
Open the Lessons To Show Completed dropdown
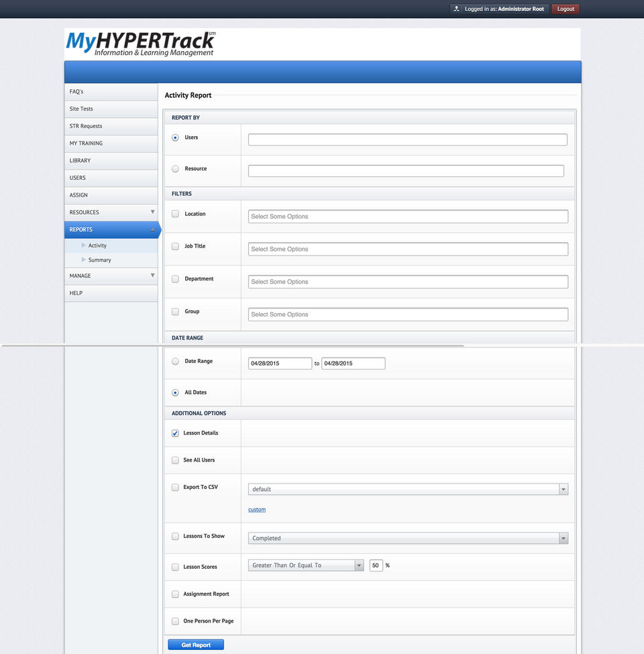(408, 538)
